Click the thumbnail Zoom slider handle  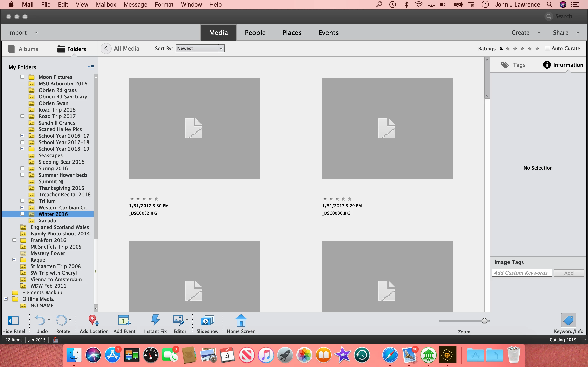click(484, 321)
